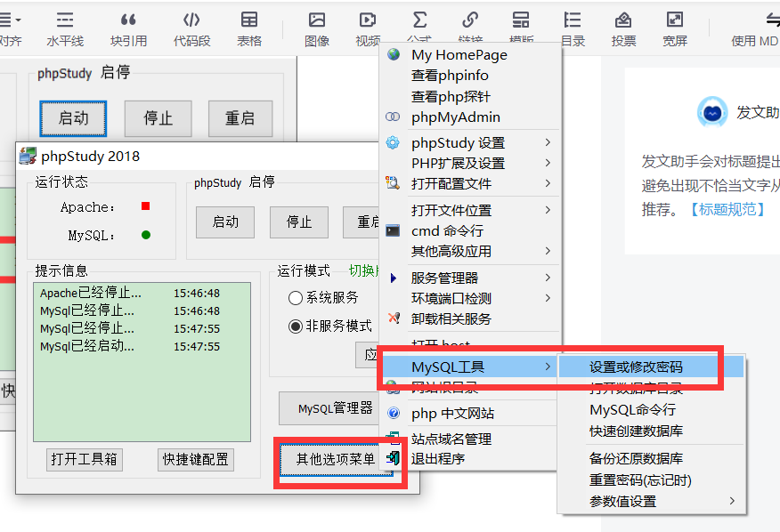Open the 【标题规范】 link
Viewport: 780px width, 532px height.
click(x=727, y=209)
